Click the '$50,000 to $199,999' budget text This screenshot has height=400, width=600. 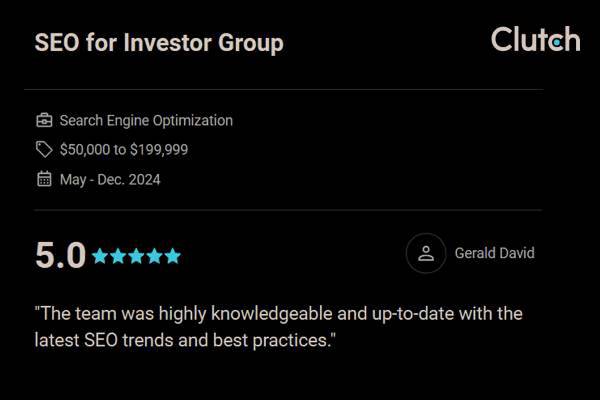click(x=124, y=150)
